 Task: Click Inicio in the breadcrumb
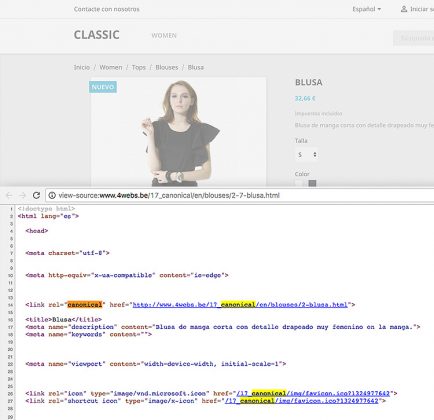(x=82, y=67)
